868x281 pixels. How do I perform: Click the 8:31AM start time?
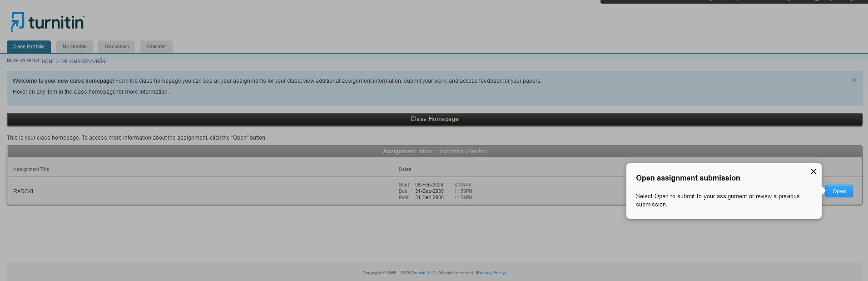[x=462, y=185]
